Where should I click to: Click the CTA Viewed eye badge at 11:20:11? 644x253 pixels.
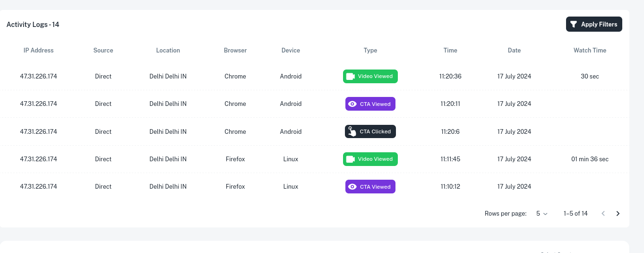click(370, 104)
